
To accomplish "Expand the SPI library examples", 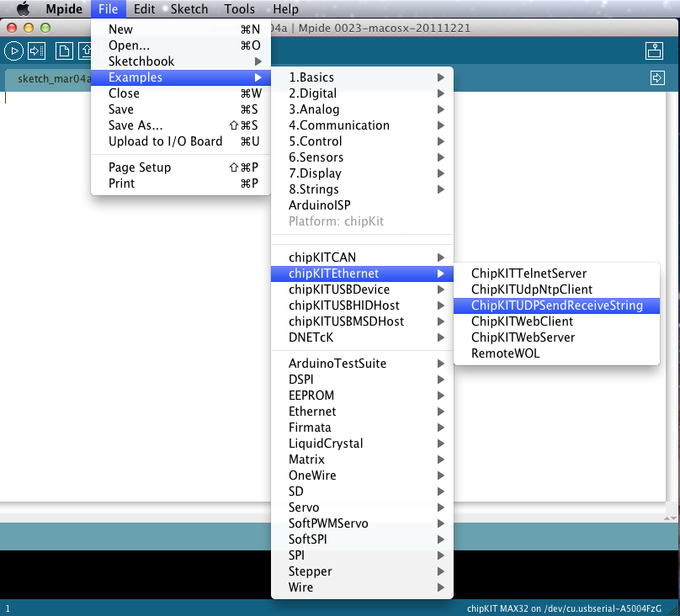I will pyautogui.click(x=362, y=555).
